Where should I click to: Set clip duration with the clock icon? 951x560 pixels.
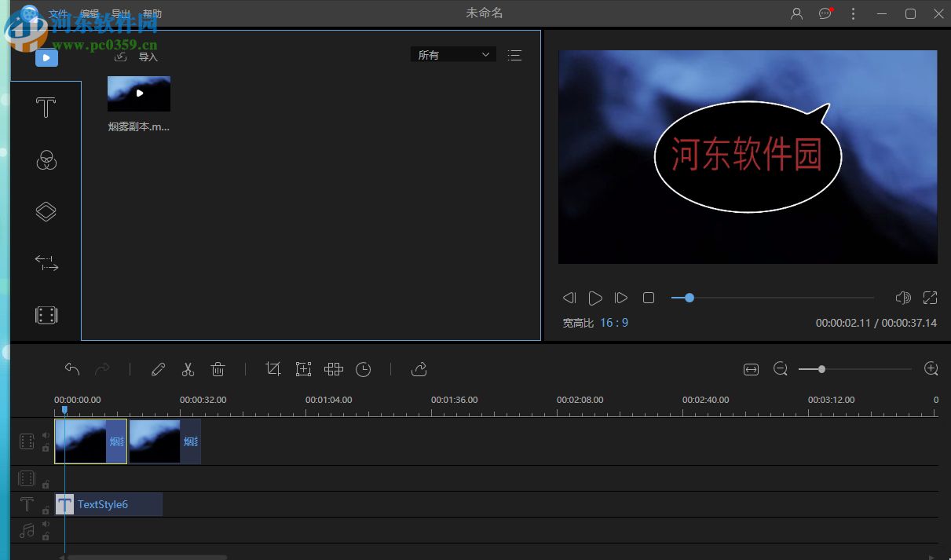click(363, 369)
